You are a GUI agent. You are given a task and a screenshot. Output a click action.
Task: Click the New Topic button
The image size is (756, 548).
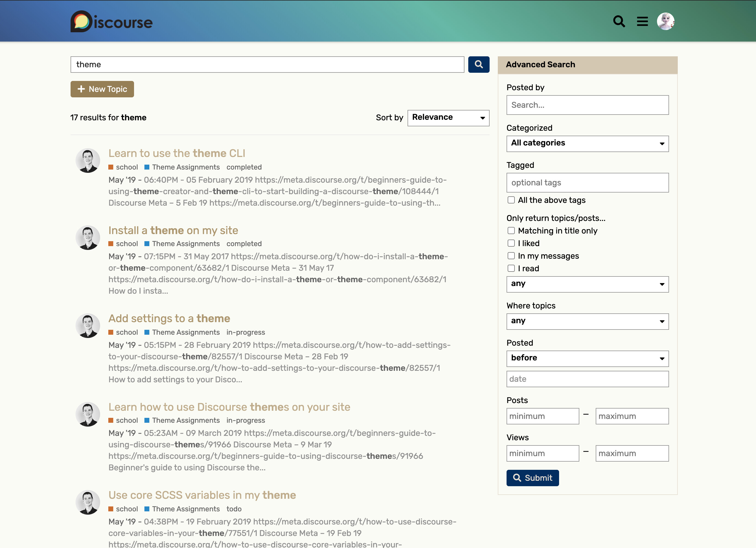[102, 89]
